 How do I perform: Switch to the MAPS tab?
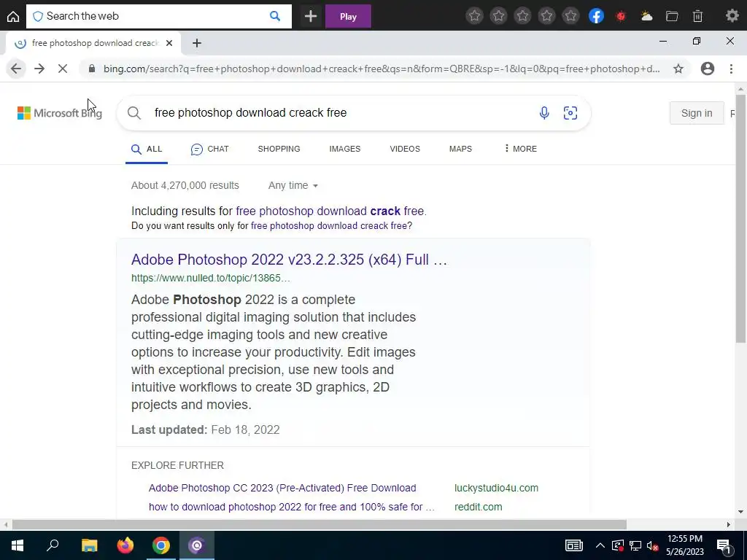click(460, 149)
